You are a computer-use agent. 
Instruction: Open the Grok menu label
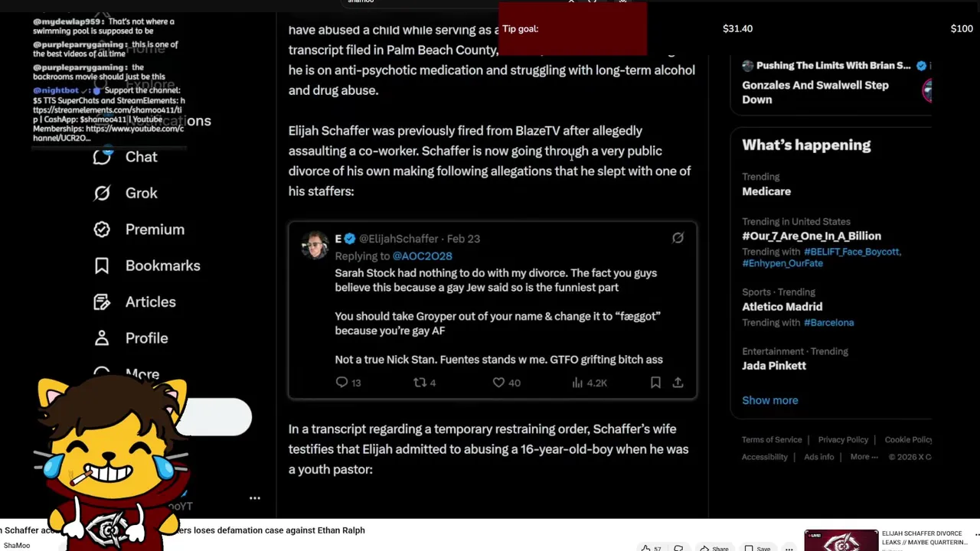click(141, 193)
